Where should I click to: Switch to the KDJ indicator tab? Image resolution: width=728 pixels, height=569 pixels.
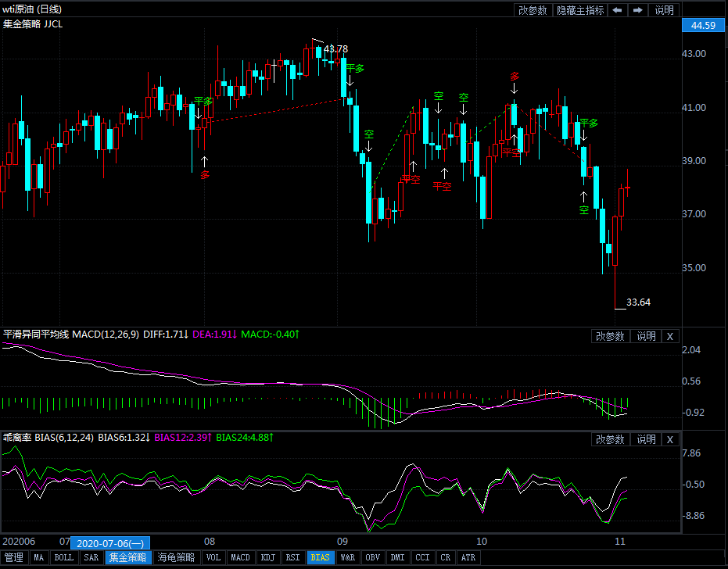(267, 557)
